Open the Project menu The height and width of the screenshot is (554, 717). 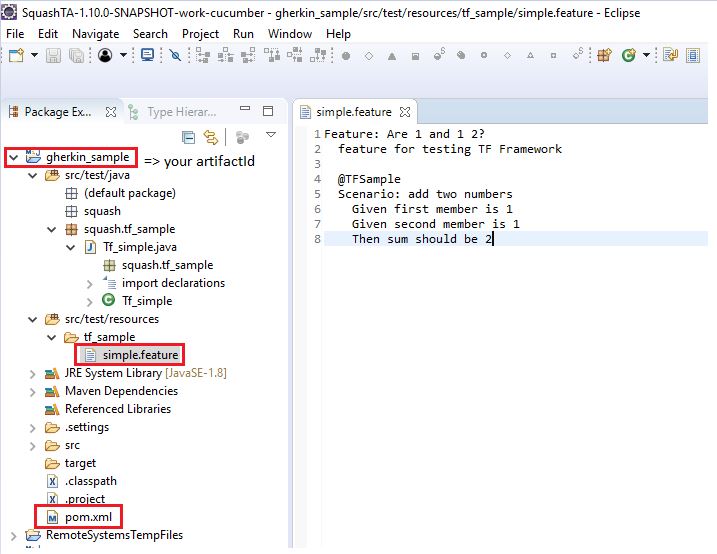200,34
